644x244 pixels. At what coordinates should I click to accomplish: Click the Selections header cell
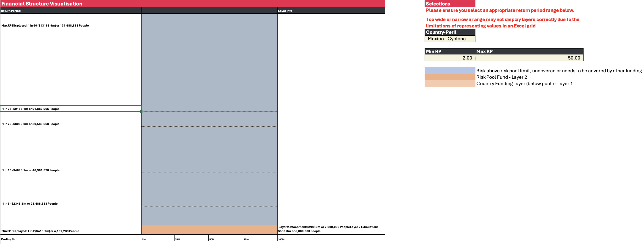click(438, 4)
